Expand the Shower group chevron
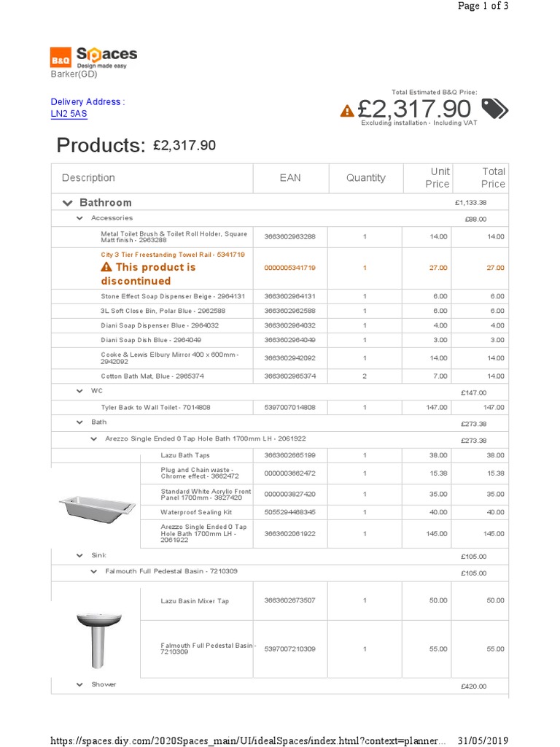This screenshot has height=747, width=560. coord(79,685)
